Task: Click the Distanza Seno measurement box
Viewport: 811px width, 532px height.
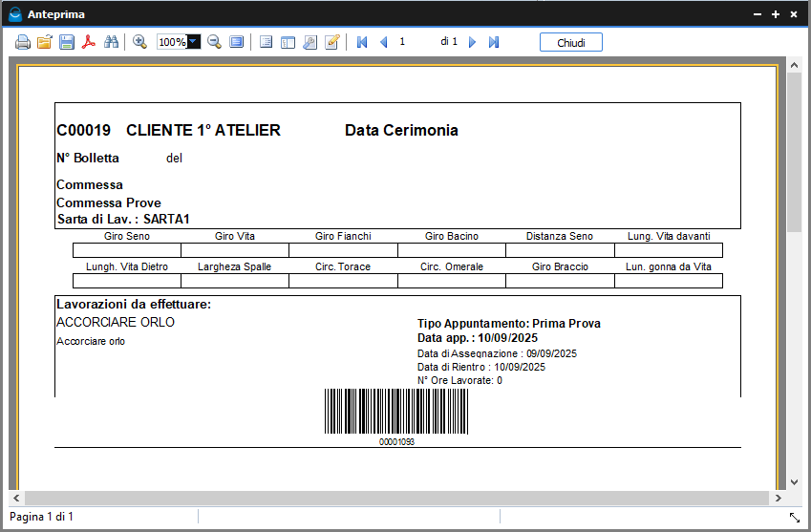Action: click(x=560, y=250)
